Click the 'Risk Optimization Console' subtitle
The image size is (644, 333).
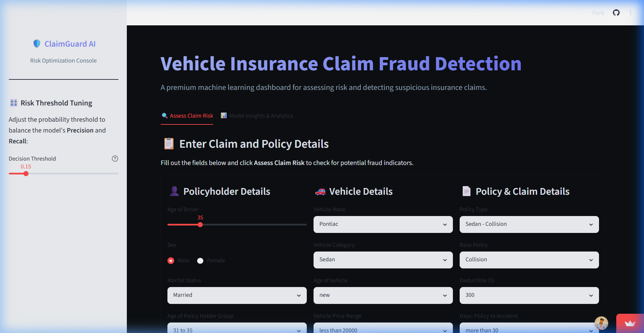[x=63, y=61]
